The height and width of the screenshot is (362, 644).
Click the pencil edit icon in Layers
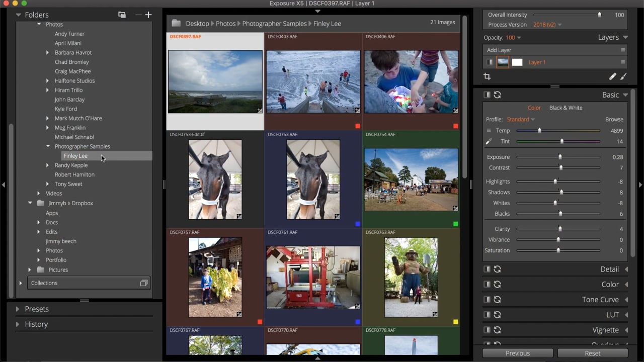click(x=612, y=76)
